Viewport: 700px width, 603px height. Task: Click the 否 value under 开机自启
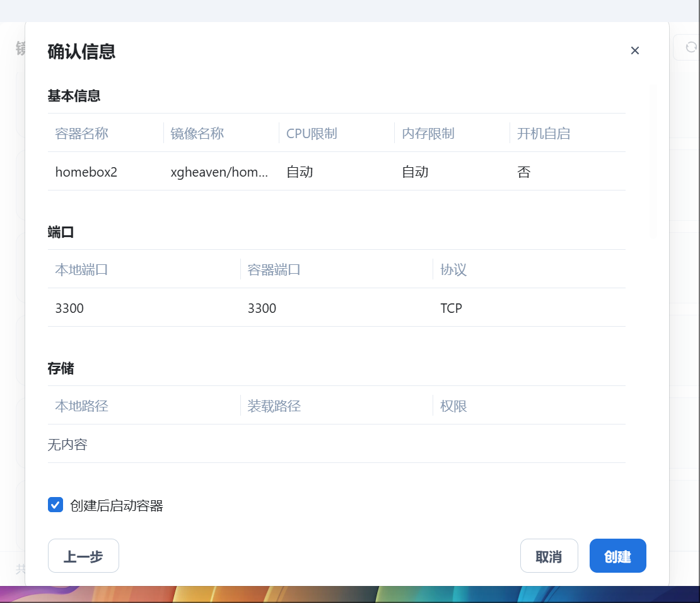(x=523, y=172)
